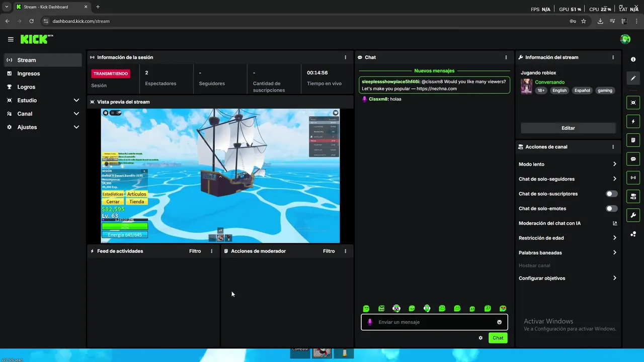Image resolution: width=644 pixels, height=362 pixels.
Task: Open the profile avatar menu
Action: click(x=625, y=39)
